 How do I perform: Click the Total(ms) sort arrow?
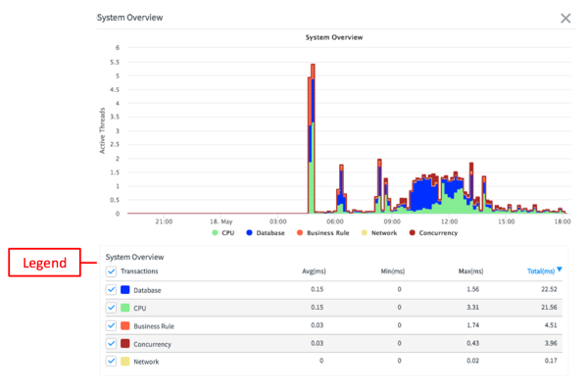(560, 269)
